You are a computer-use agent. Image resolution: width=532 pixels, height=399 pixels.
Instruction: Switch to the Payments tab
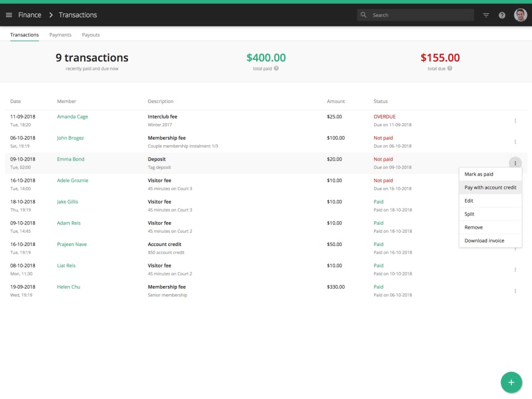60,34
